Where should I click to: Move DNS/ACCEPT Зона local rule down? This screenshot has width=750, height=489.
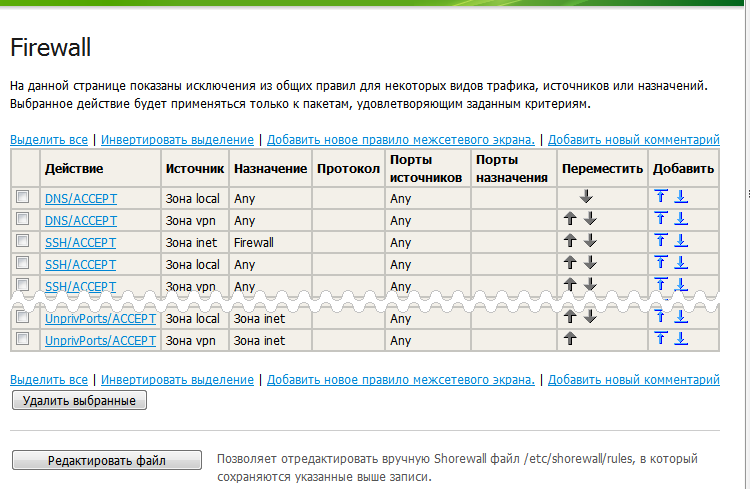[586, 196]
